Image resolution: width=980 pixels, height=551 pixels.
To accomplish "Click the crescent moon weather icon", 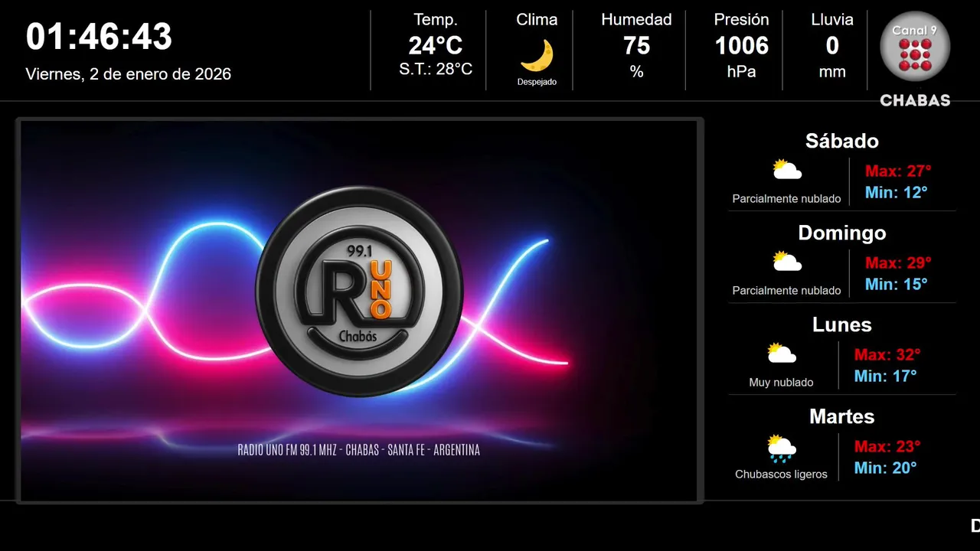I will (537, 56).
